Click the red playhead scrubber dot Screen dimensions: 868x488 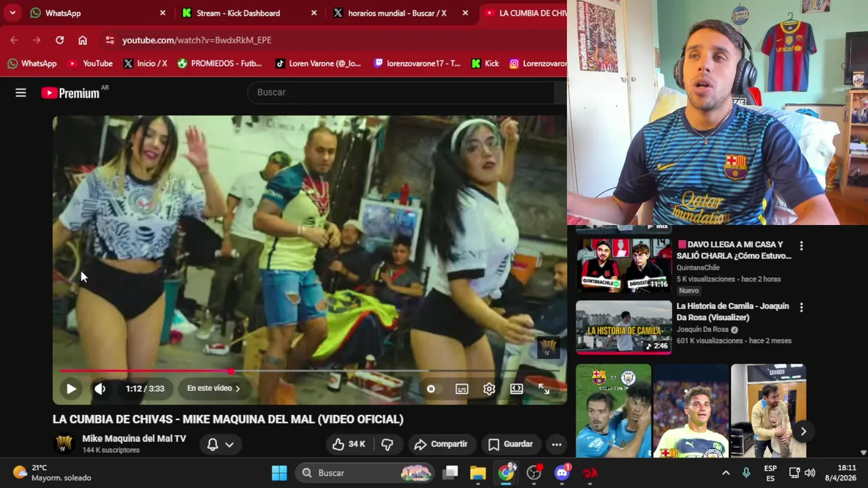(231, 371)
